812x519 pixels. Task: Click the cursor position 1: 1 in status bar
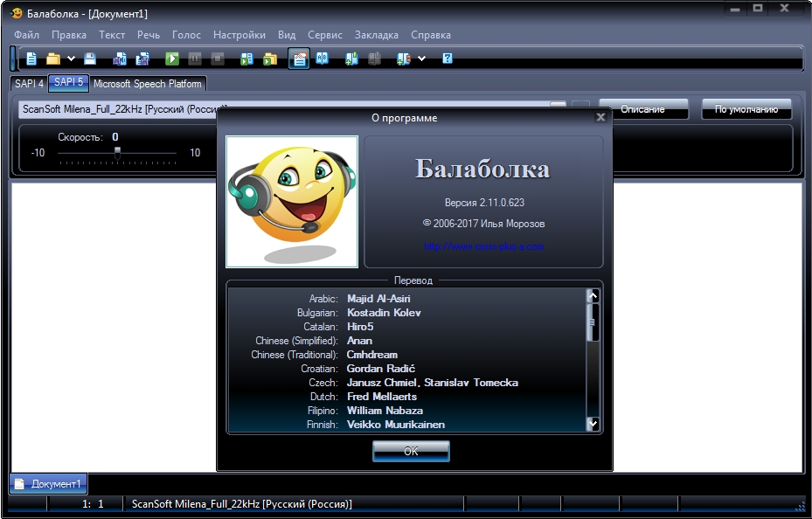(94, 504)
